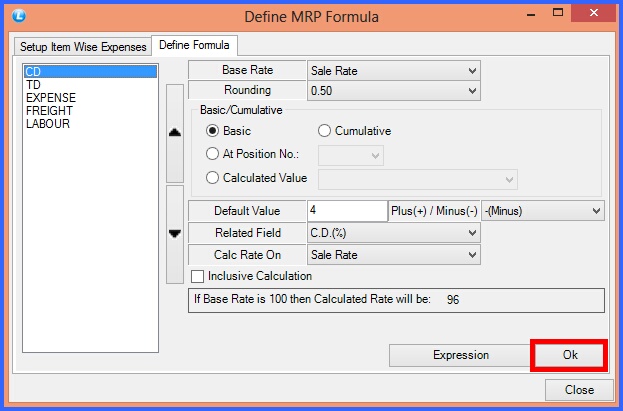Image resolution: width=623 pixels, height=411 pixels.
Task: Enable Inclusive Calculation checkbox
Action: [x=197, y=276]
